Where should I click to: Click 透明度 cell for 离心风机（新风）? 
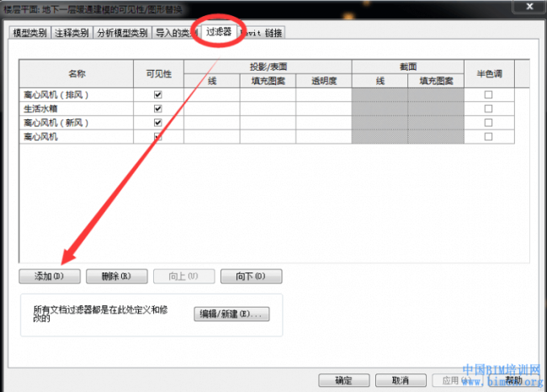click(x=324, y=123)
